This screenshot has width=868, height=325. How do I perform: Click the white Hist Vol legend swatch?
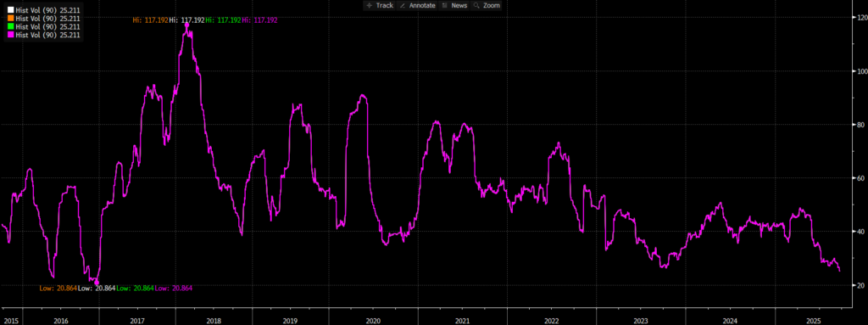10,10
